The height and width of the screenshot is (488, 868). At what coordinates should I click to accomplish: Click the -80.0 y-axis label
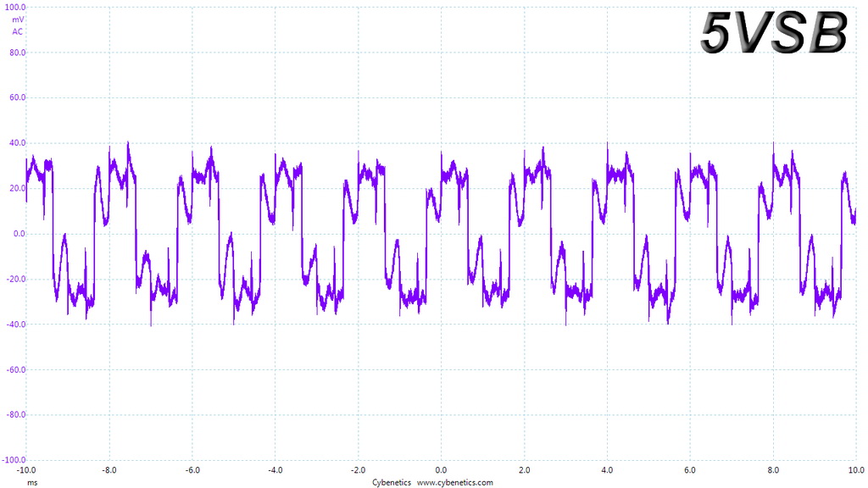click(x=15, y=414)
